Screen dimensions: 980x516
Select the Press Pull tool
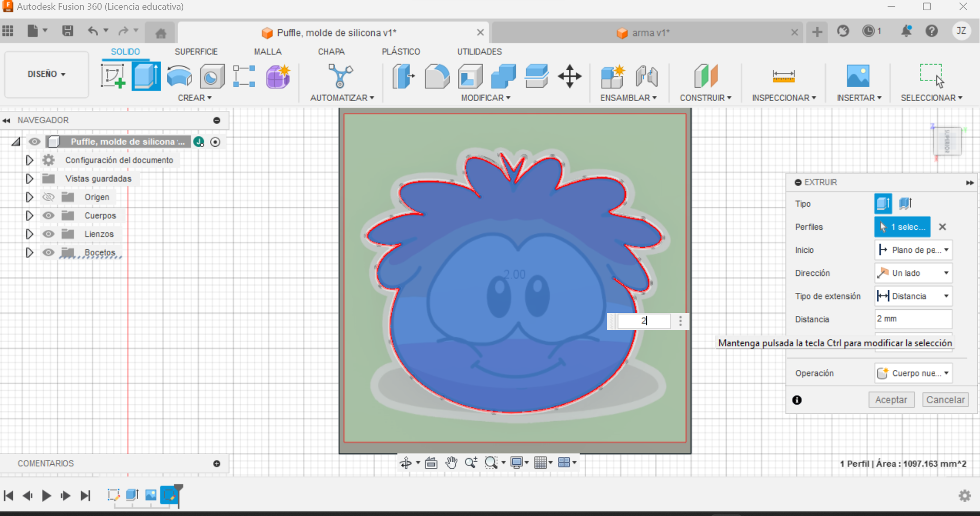pos(403,76)
